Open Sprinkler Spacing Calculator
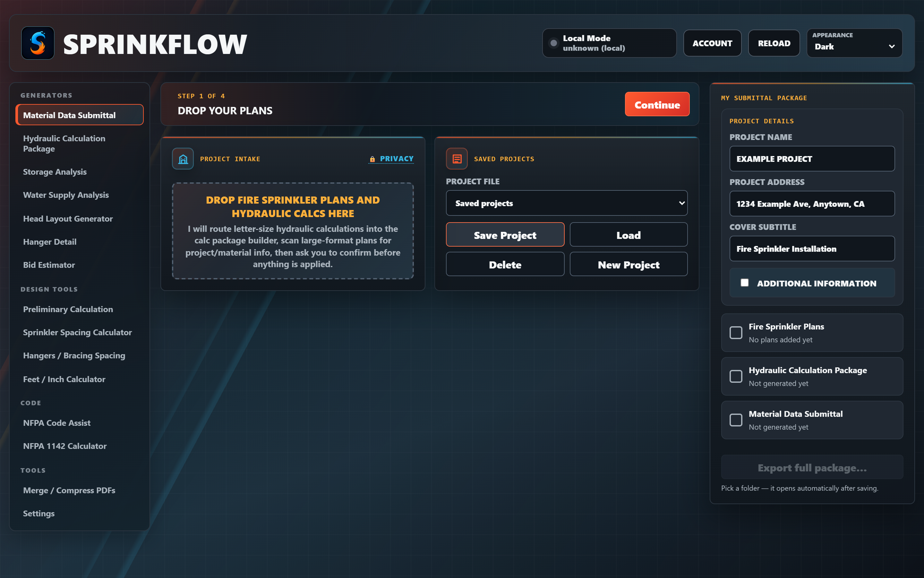 click(80, 332)
